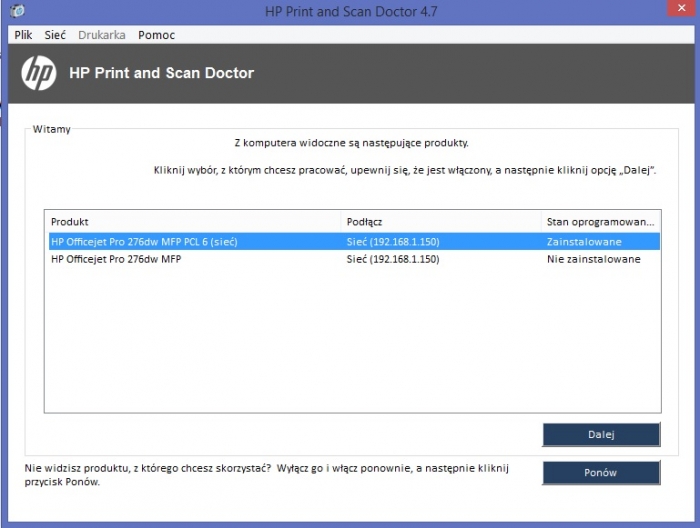The height and width of the screenshot is (528, 700).
Task: Click the HP logo in header
Action: [x=39, y=73]
